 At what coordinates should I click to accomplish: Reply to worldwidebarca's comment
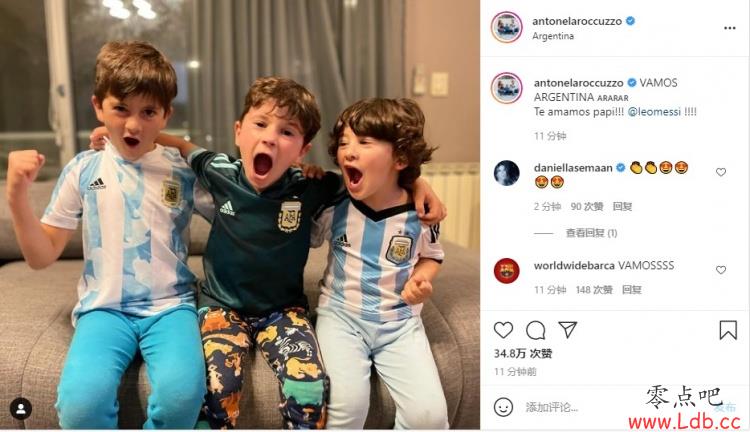tap(631, 289)
